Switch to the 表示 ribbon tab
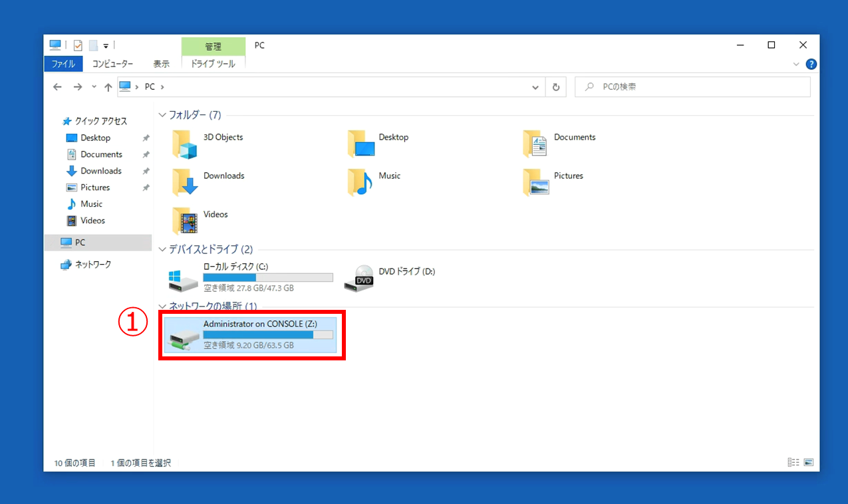This screenshot has height=504, width=848. click(161, 64)
